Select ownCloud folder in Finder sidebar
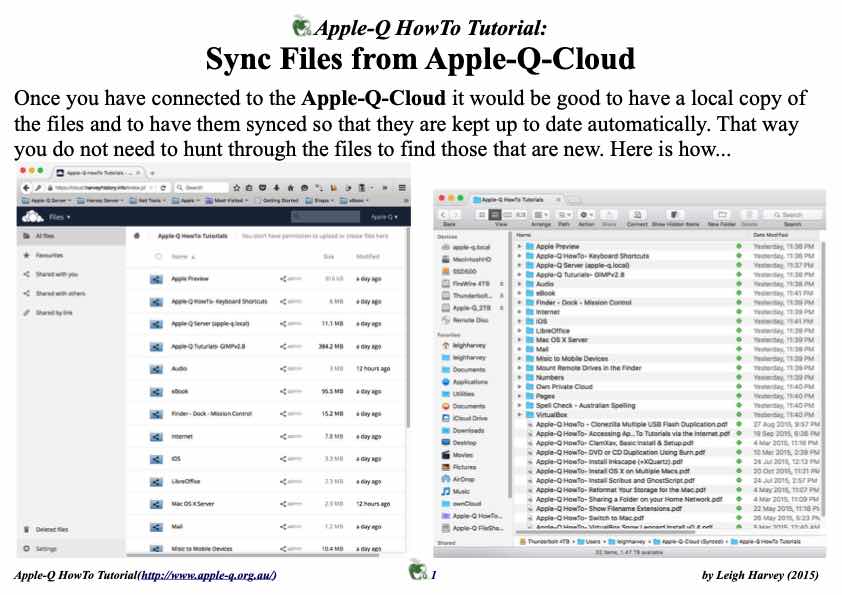 [461, 504]
